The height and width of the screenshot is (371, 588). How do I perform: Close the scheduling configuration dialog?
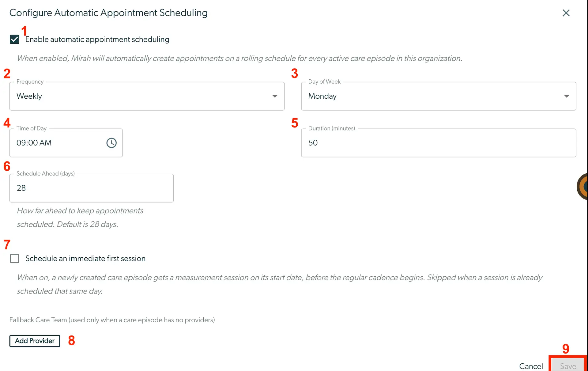(x=566, y=13)
